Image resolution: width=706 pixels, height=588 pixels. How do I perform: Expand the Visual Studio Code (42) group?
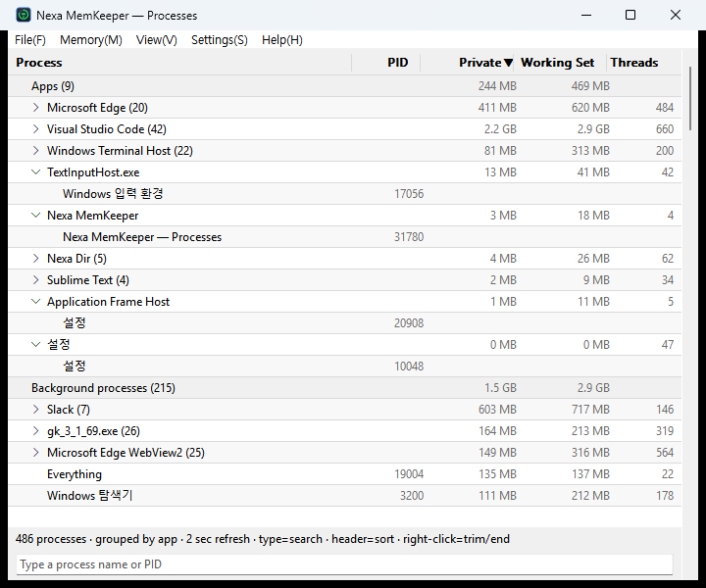point(36,129)
